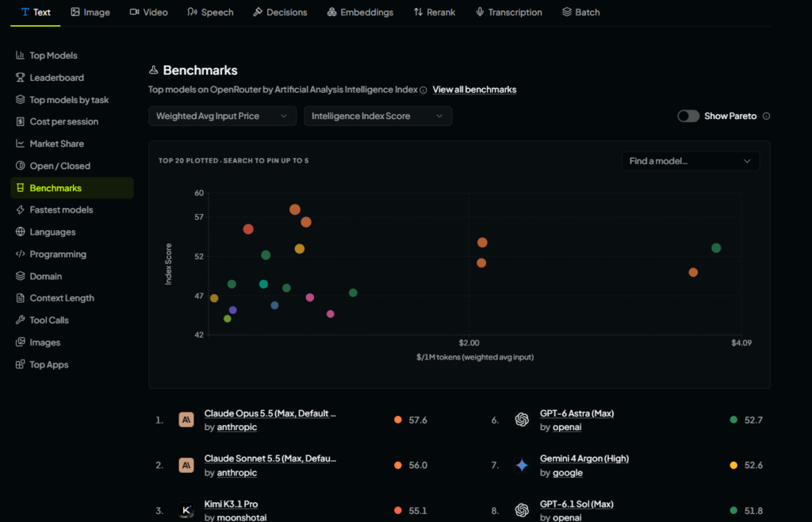Click the Anthropic logo for Claude Opus 5.5

point(186,420)
